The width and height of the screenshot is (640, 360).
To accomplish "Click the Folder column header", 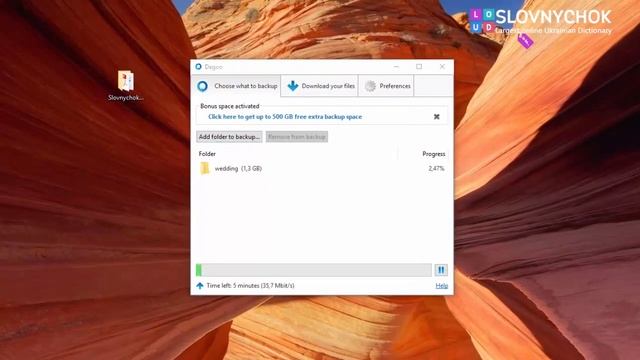I will click(x=207, y=154).
